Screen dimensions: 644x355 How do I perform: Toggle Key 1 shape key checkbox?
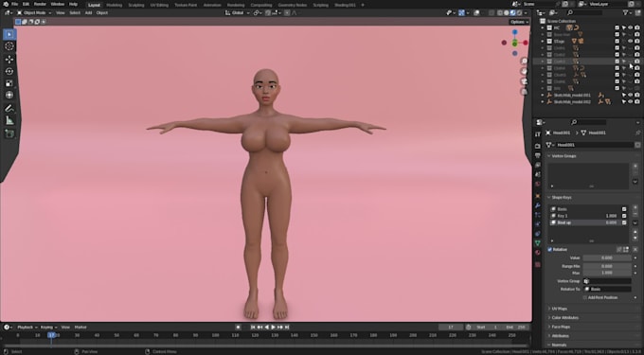tap(624, 216)
